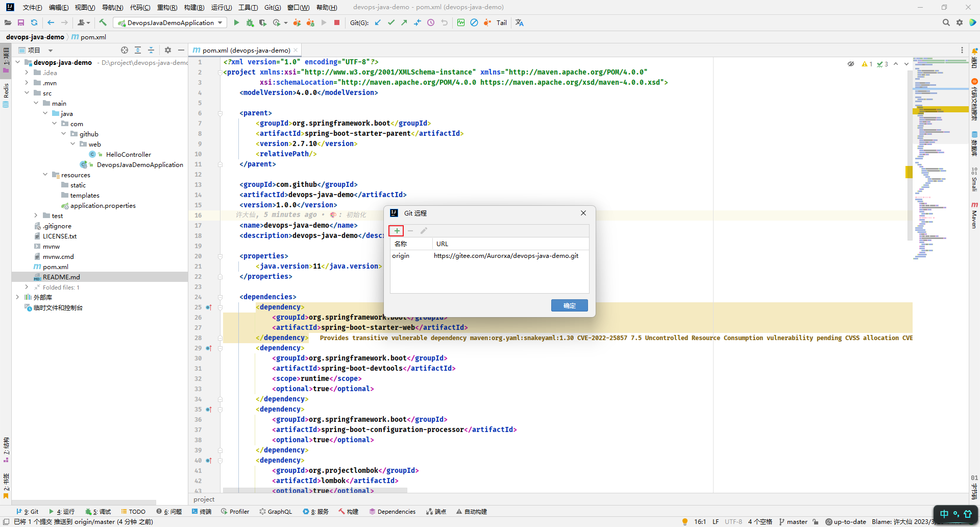Click Git update project arrow icon
980x527 pixels.
click(x=378, y=22)
